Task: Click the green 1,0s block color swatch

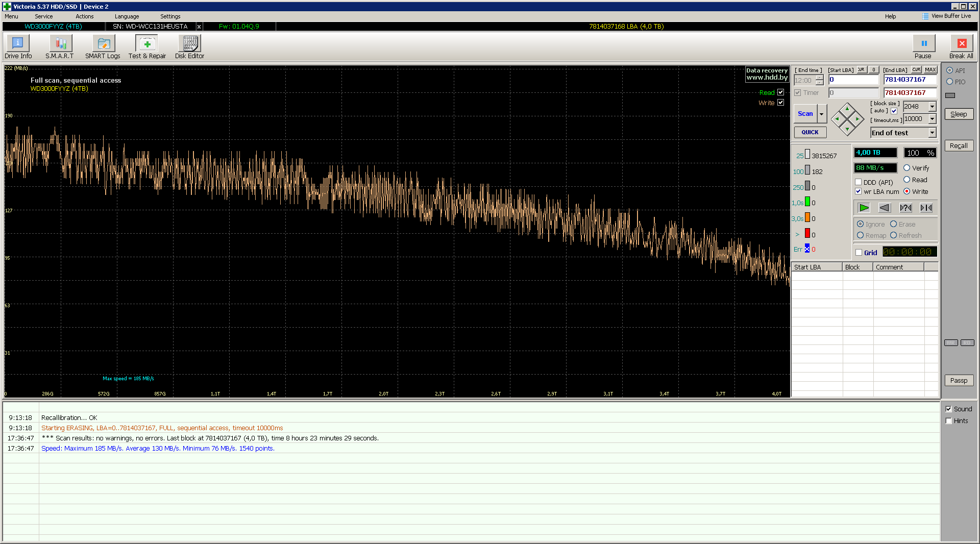Action: coord(807,202)
